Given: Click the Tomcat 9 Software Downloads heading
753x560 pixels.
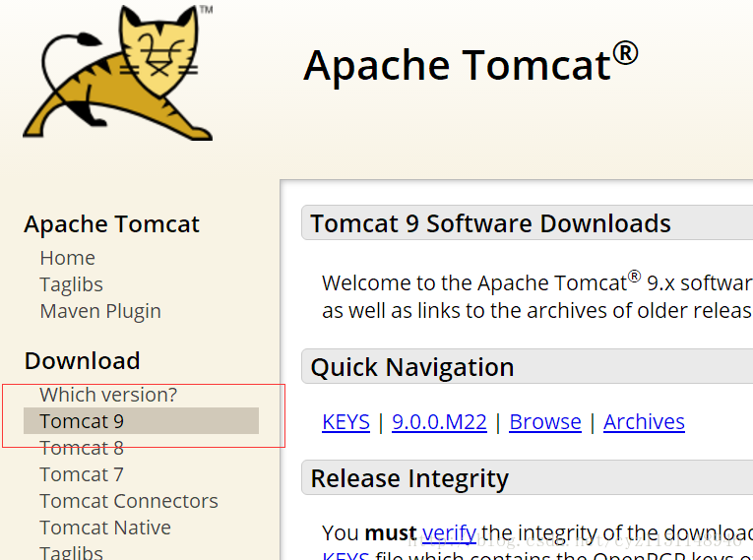Looking at the screenshot, I should pyautogui.click(x=490, y=223).
